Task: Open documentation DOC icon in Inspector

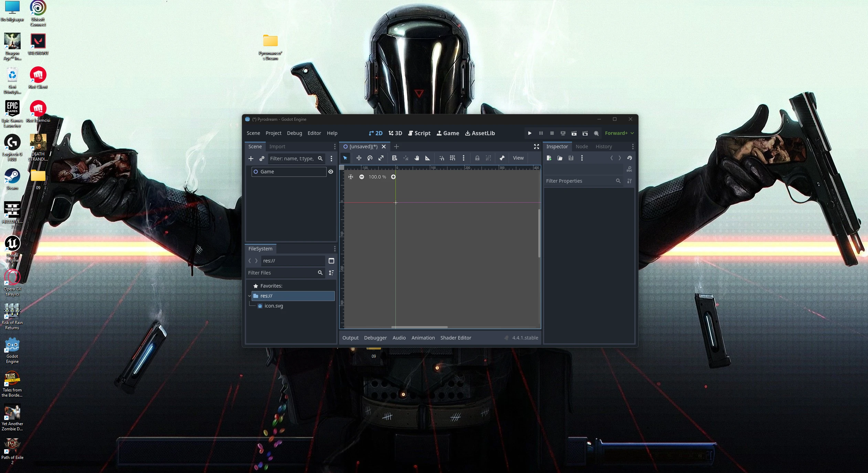Action: 629,169
